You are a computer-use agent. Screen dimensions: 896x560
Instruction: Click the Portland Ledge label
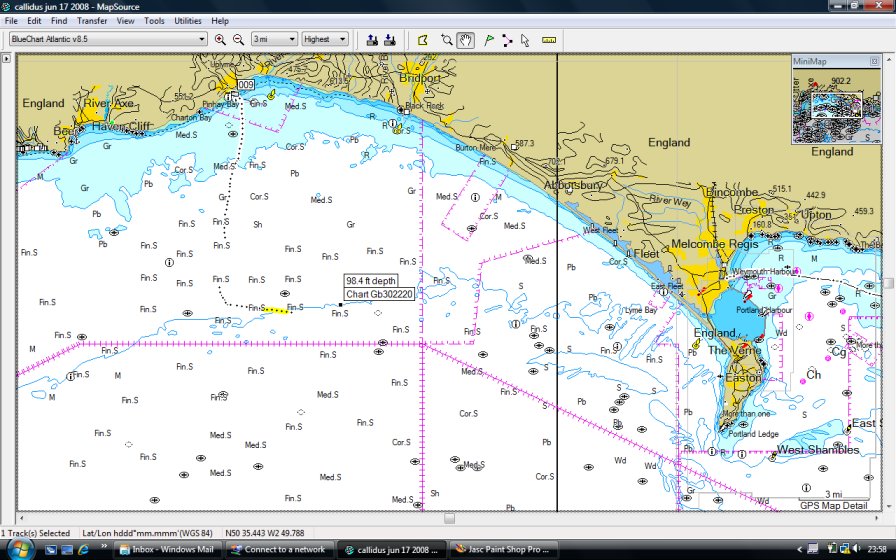(x=753, y=434)
